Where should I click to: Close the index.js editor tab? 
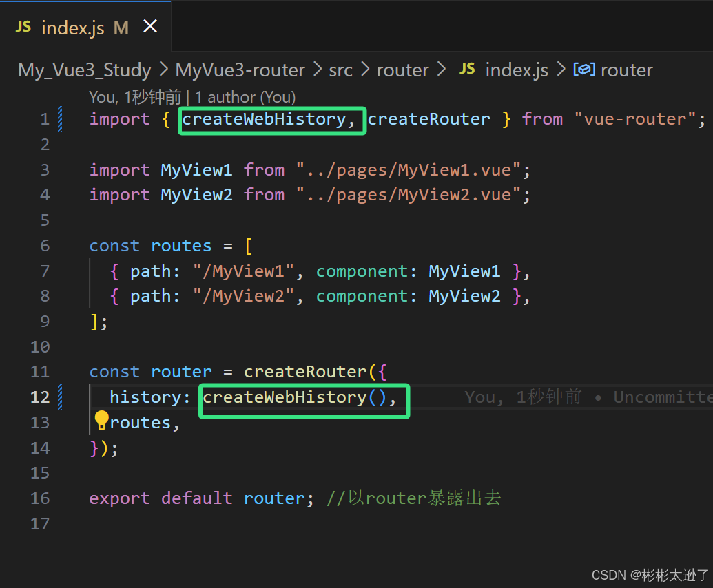coord(150,26)
